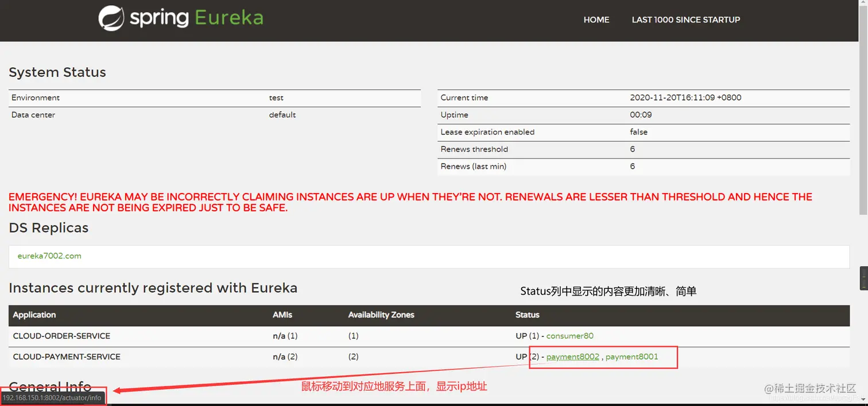Select the Current time value 2020-11-20T16:11:09

coord(685,98)
